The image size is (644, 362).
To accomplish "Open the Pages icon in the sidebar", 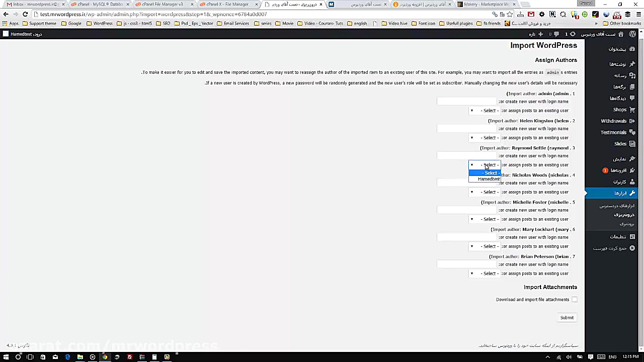I will point(632,87).
